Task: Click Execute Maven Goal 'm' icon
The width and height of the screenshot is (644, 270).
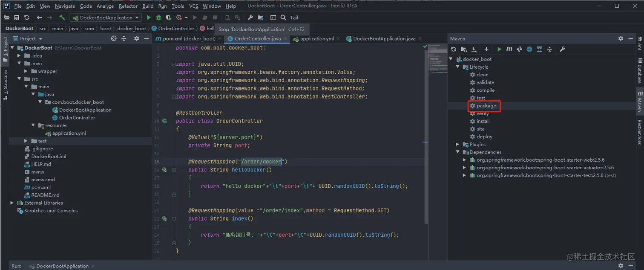Action: click(509, 49)
